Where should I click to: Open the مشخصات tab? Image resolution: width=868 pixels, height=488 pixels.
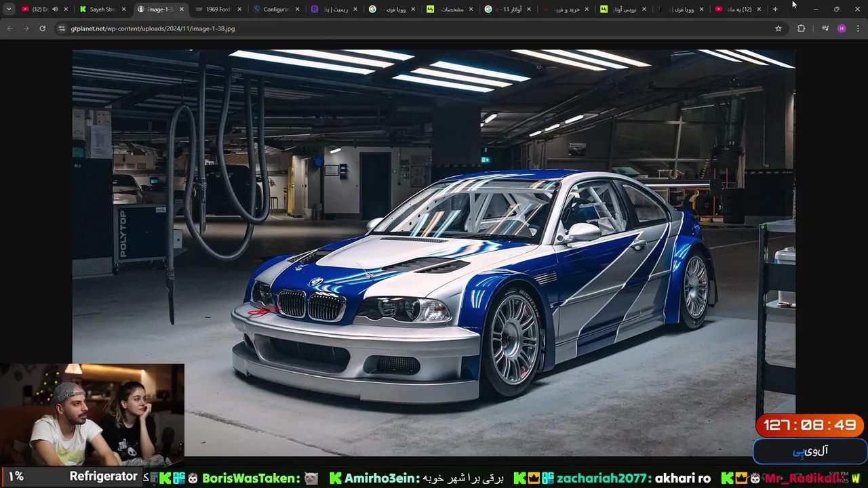(x=448, y=9)
